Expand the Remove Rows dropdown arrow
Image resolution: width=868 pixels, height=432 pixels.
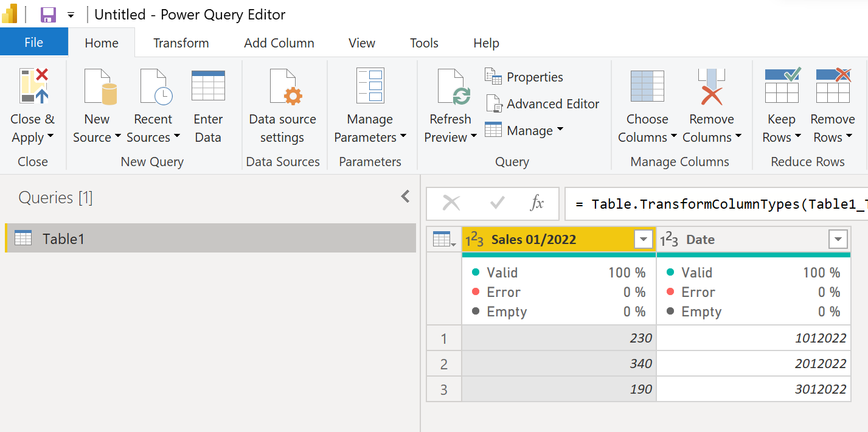(x=848, y=137)
